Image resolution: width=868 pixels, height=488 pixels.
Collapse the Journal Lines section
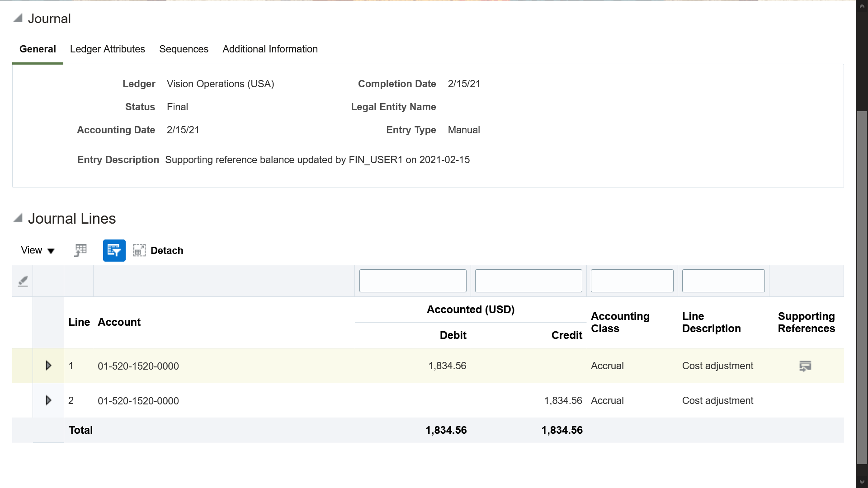pyautogui.click(x=18, y=218)
